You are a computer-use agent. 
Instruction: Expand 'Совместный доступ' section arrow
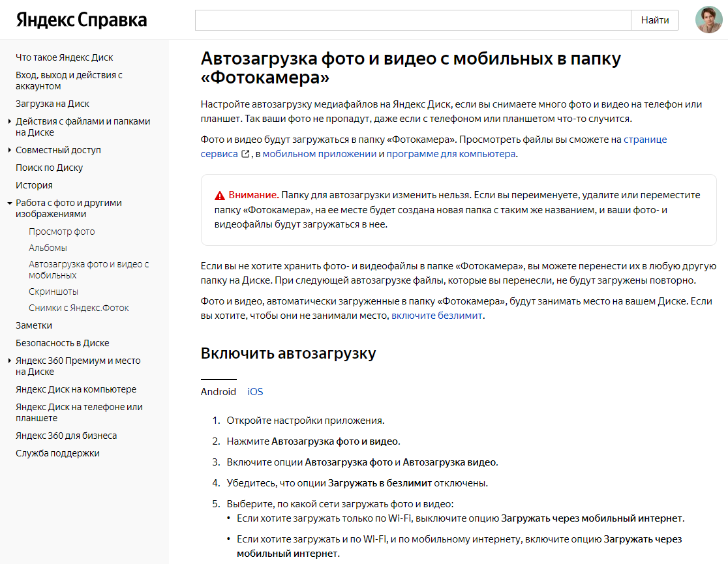9,150
